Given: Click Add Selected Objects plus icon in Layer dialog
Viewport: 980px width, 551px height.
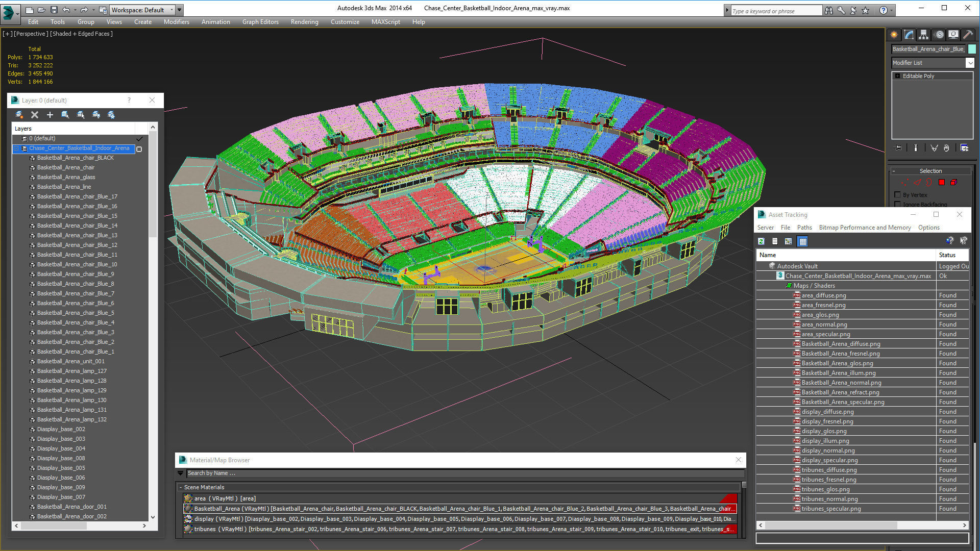Looking at the screenshot, I should [50, 115].
